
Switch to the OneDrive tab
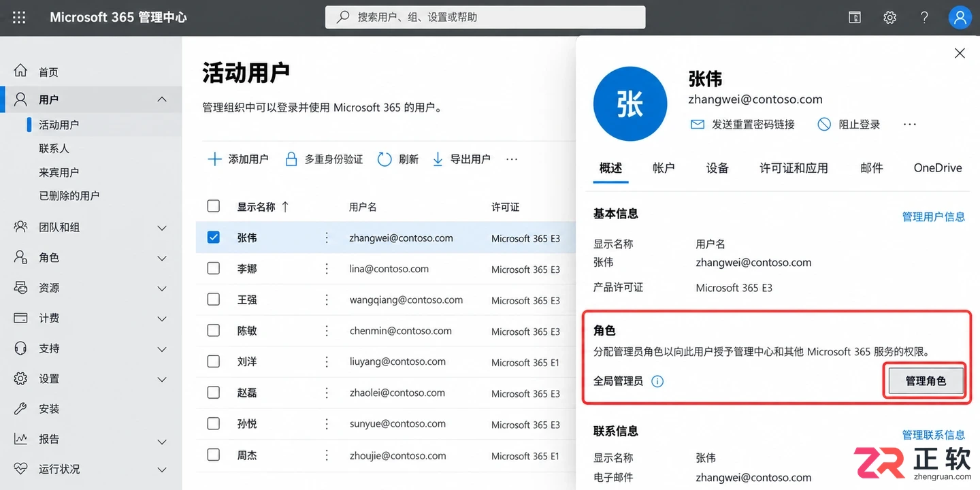point(938,168)
